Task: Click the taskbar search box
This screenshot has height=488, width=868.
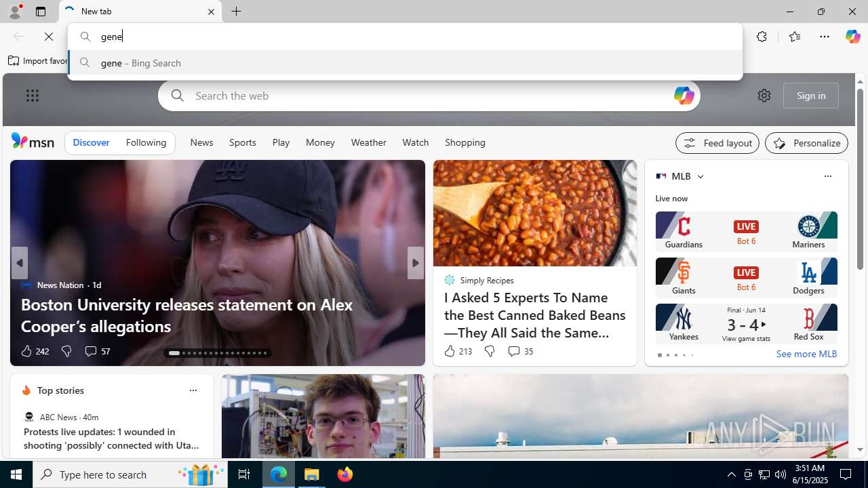Action: [130, 474]
